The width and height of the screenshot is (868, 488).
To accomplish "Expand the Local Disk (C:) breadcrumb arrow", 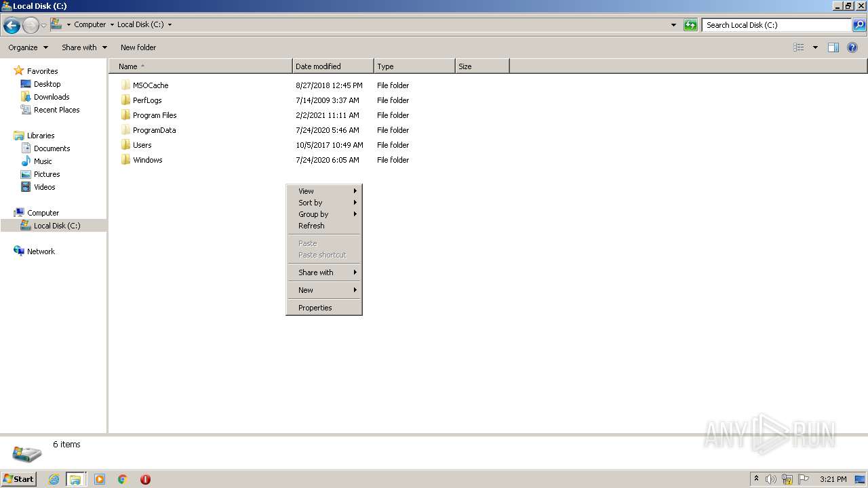I will click(170, 25).
